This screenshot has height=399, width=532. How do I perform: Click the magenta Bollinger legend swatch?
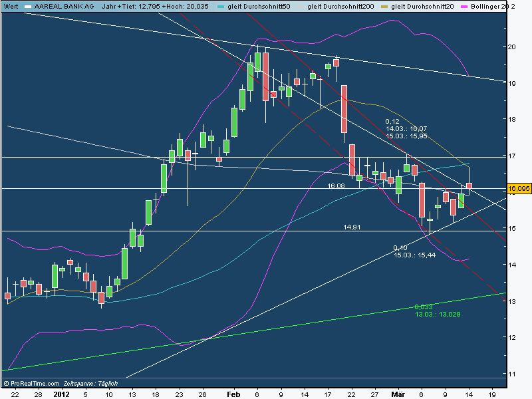pyautogui.click(x=464, y=7)
